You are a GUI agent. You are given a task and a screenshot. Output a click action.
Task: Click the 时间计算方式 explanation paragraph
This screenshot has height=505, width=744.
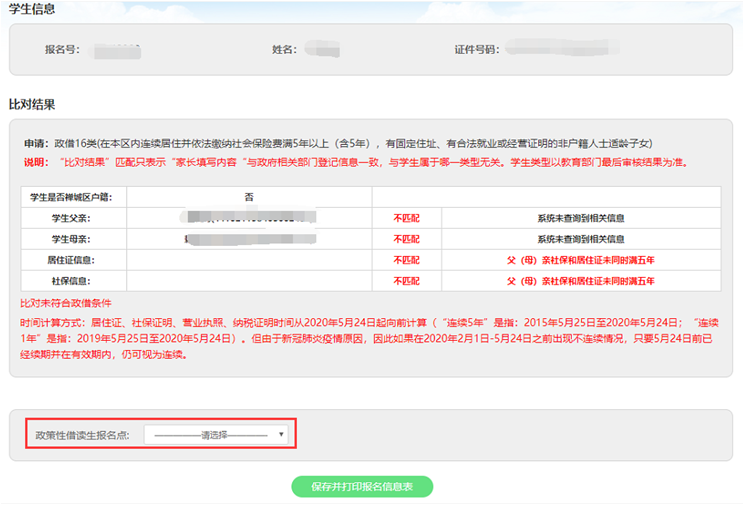coord(369,338)
